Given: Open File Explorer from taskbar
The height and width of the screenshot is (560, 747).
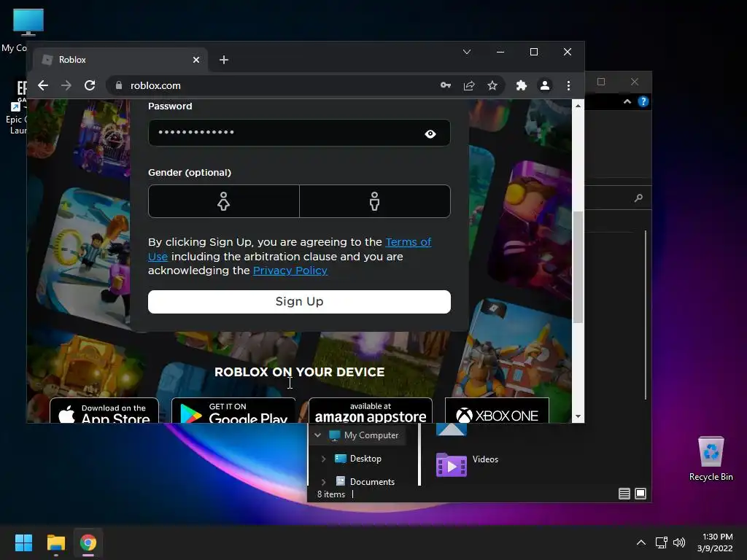Looking at the screenshot, I should point(55,542).
